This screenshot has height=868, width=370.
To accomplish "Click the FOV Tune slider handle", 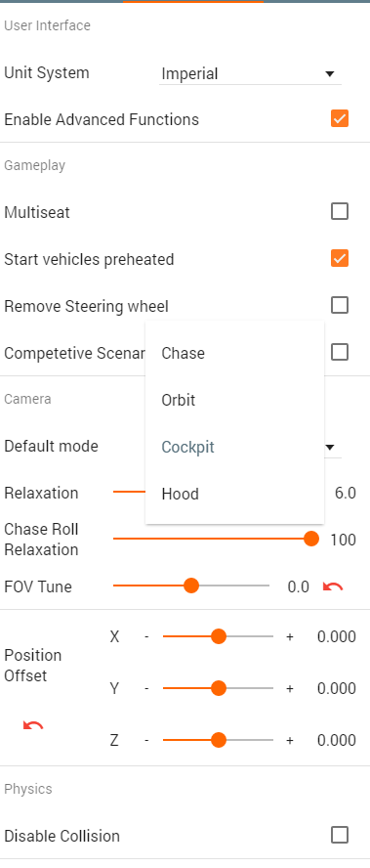I will coord(191,586).
